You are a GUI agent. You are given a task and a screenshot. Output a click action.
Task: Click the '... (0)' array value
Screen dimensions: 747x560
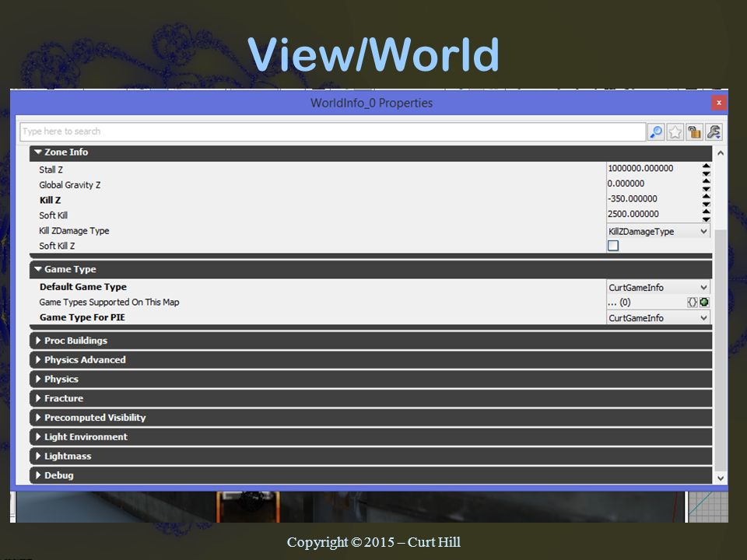tap(619, 303)
